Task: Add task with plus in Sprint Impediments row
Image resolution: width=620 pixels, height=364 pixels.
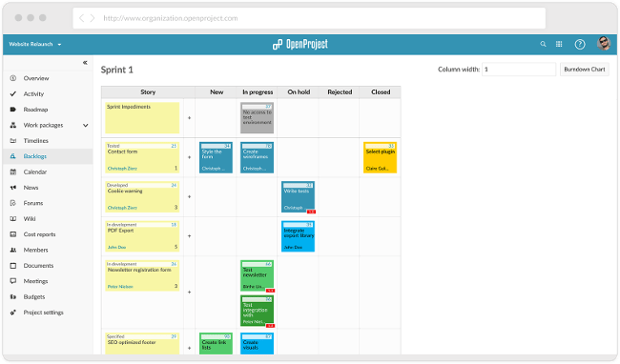Action: (190, 118)
